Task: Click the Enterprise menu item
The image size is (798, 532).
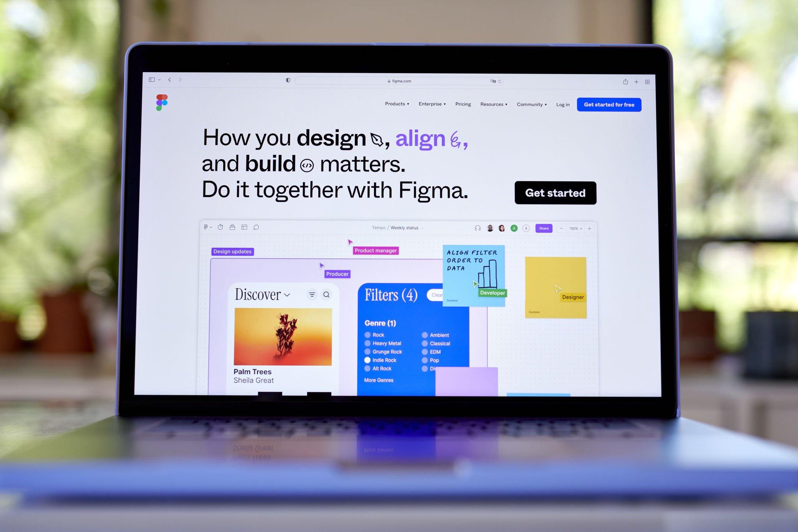Action: (x=431, y=104)
